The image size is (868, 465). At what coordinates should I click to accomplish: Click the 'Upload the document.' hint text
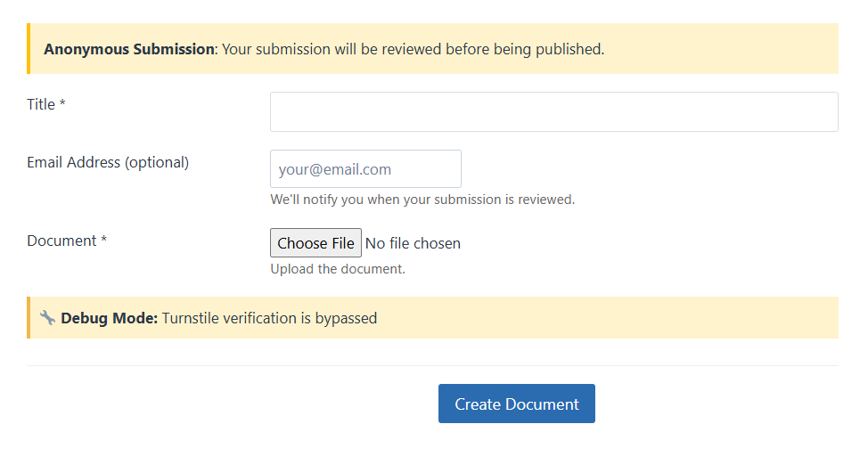coord(338,269)
